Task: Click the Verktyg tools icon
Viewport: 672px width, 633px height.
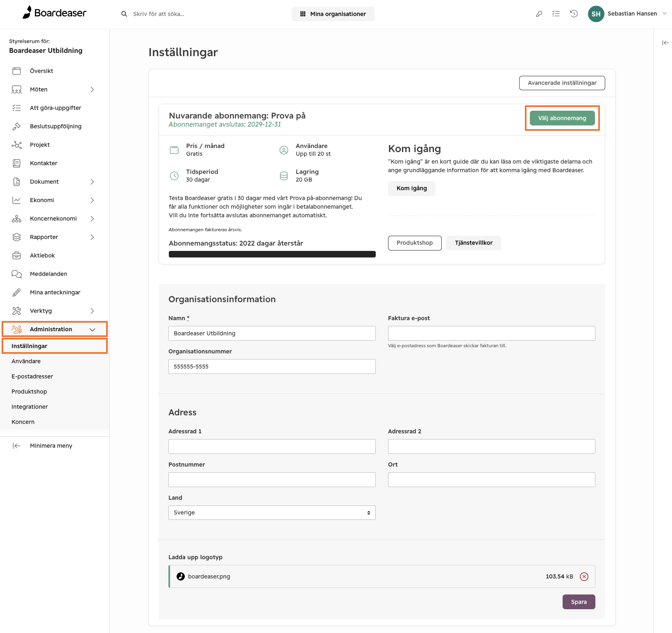Action: point(16,311)
